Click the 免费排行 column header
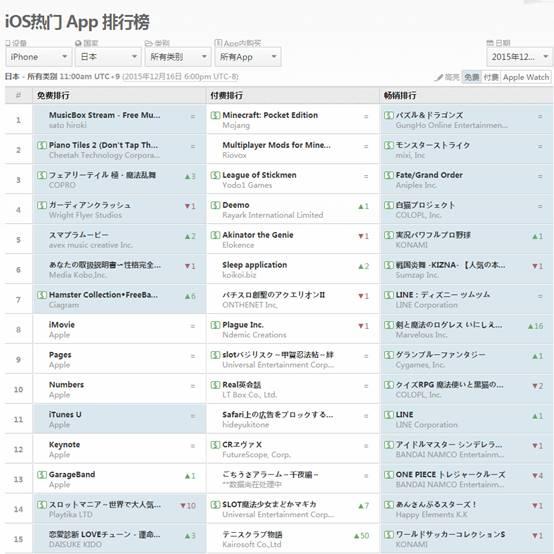This screenshot has width=554, height=554. tap(53, 95)
